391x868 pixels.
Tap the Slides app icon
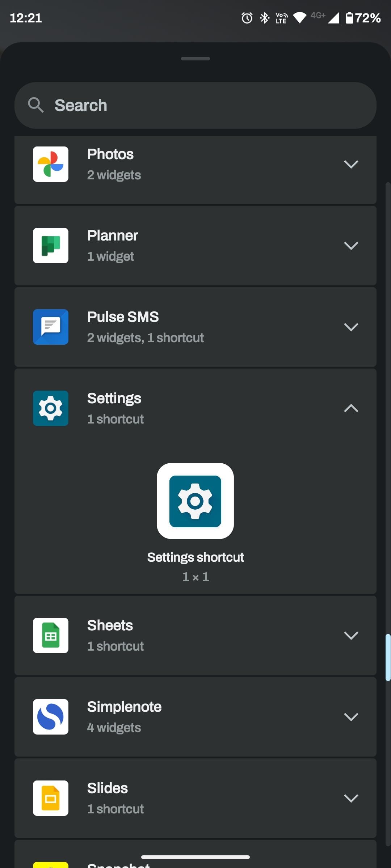(x=51, y=798)
